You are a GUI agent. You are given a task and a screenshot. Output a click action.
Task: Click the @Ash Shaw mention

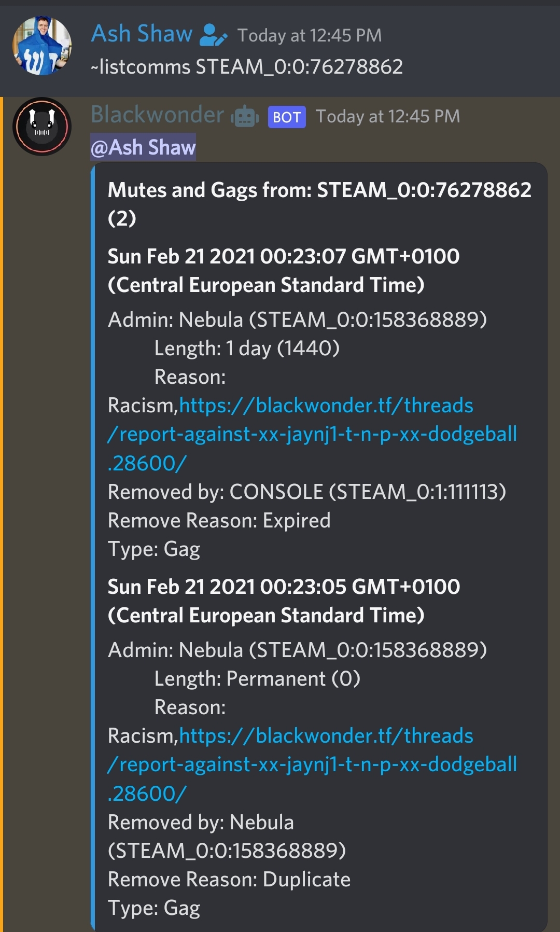tap(143, 147)
